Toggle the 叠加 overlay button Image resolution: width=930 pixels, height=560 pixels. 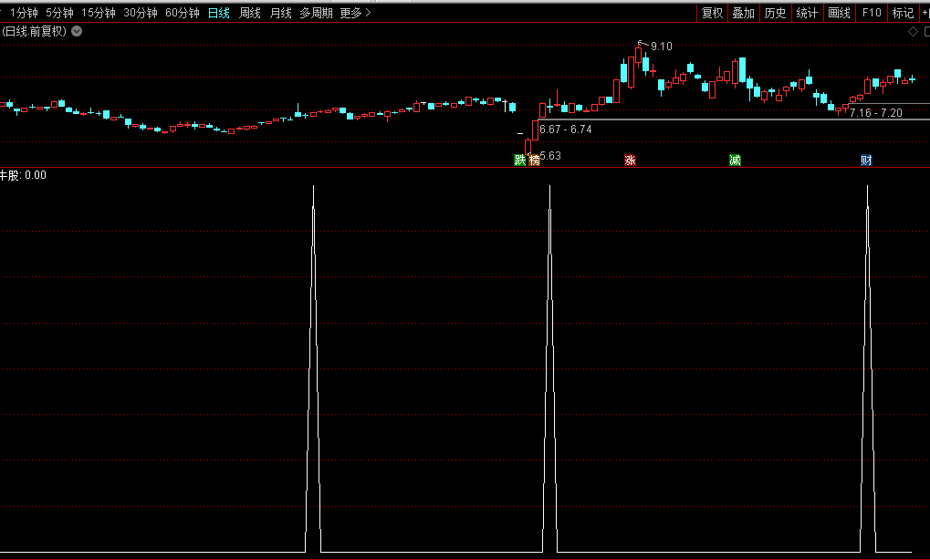743,13
